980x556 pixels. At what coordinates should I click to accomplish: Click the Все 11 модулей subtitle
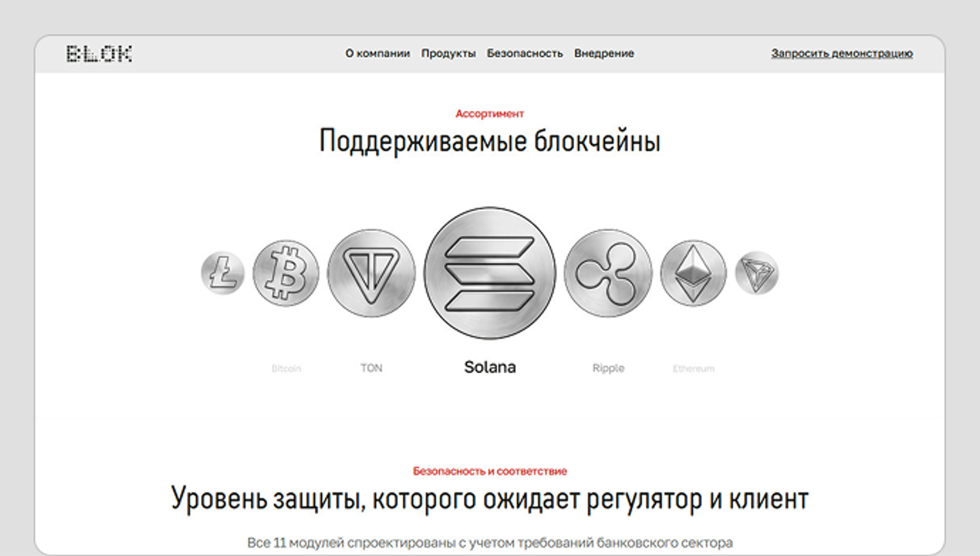pos(490,543)
